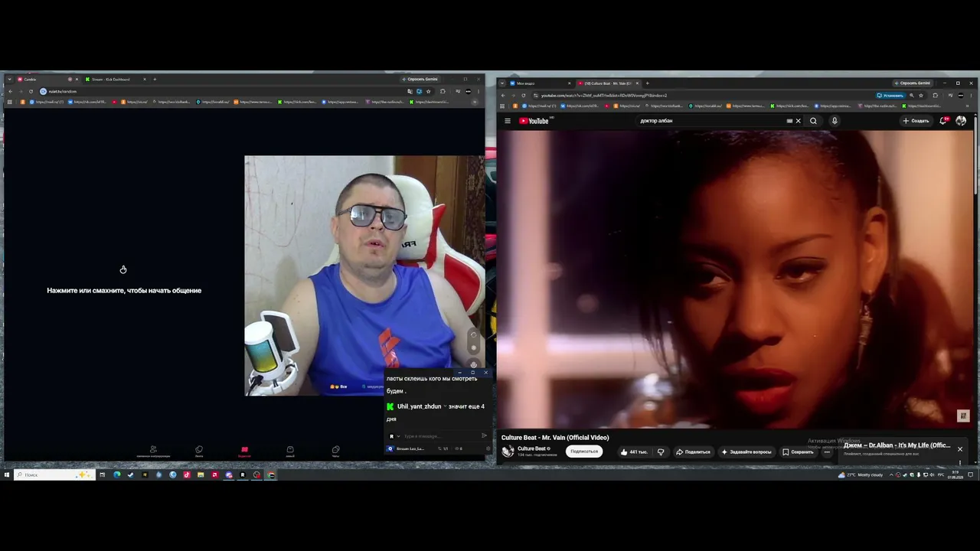Expand the tab search chevron in YouTube browser
Image resolution: width=980 pixels, height=551 pixels.
click(502, 83)
